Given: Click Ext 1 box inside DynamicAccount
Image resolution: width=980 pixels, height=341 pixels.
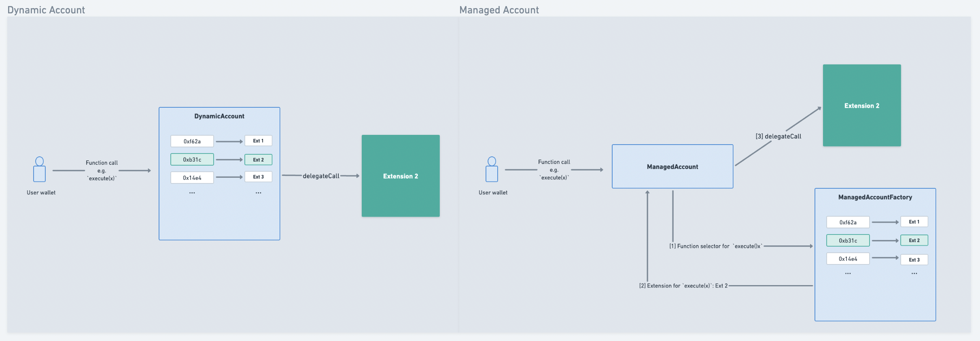Looking at the screenshot, I should [x=258, y=141].
